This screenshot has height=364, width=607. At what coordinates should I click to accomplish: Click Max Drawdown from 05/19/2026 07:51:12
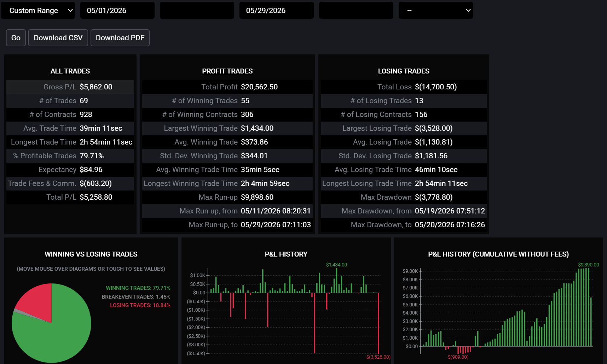point(450,211)
